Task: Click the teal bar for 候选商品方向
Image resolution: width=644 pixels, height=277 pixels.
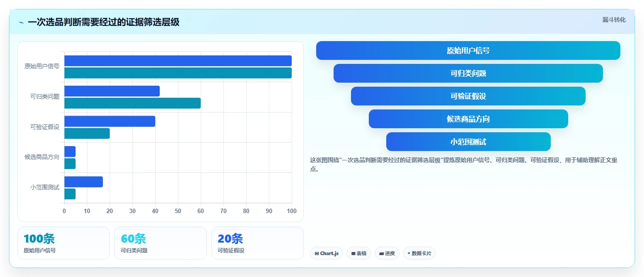Action: click(70, 164)
